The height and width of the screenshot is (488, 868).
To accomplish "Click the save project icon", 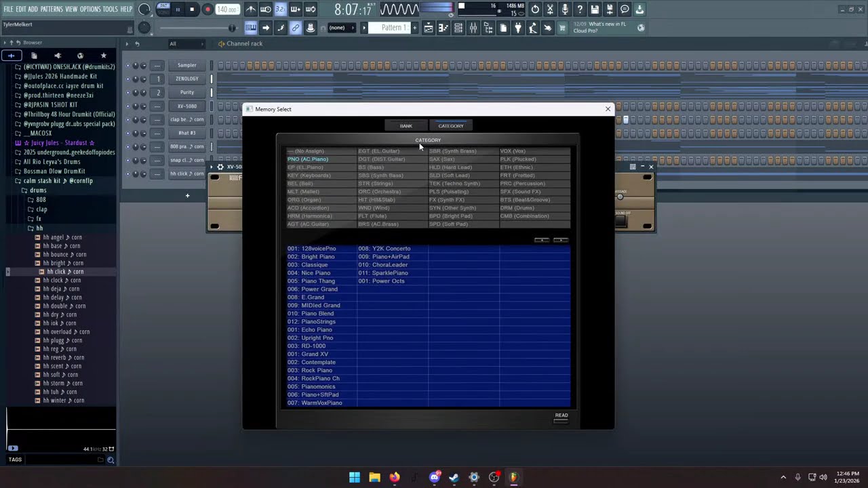I will [x=595, y=9].
